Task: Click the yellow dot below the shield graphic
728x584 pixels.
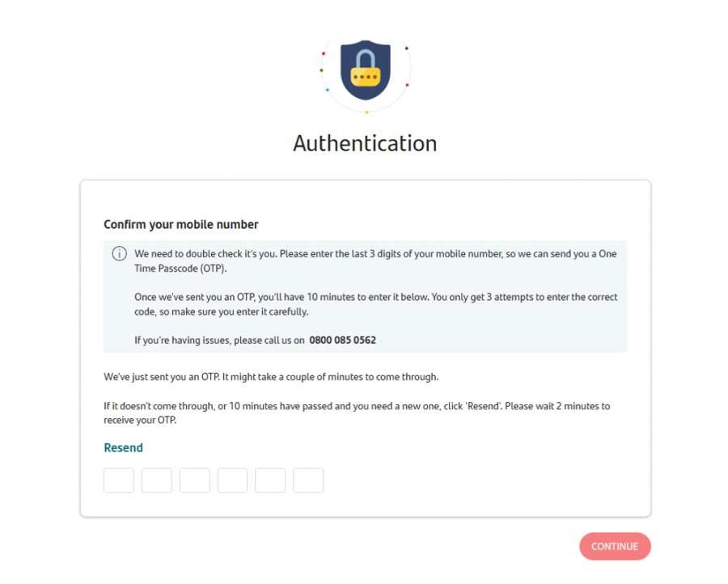Action: [x=366, y=112]
